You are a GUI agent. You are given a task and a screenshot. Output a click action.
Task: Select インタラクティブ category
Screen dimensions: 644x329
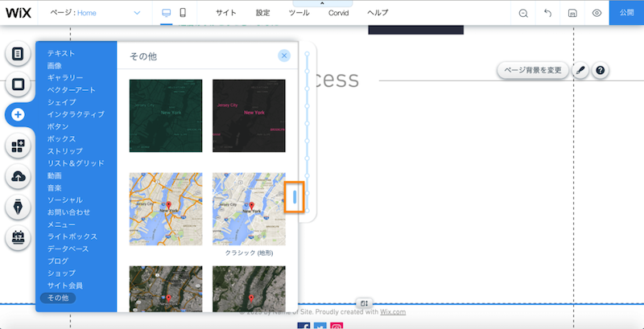click(x=76, y=114)
